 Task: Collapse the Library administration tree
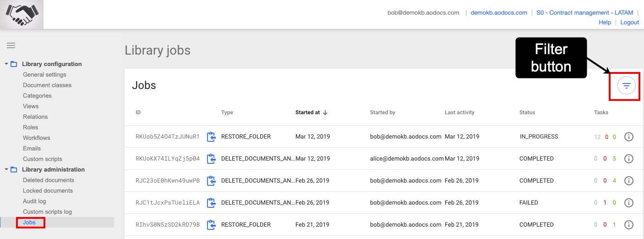tap(6, 169)
